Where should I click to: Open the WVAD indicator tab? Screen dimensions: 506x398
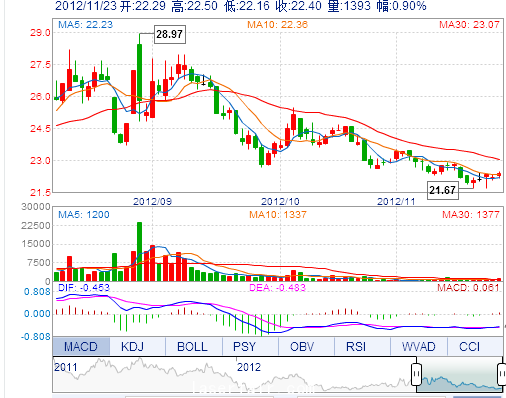tap(419, 347)
